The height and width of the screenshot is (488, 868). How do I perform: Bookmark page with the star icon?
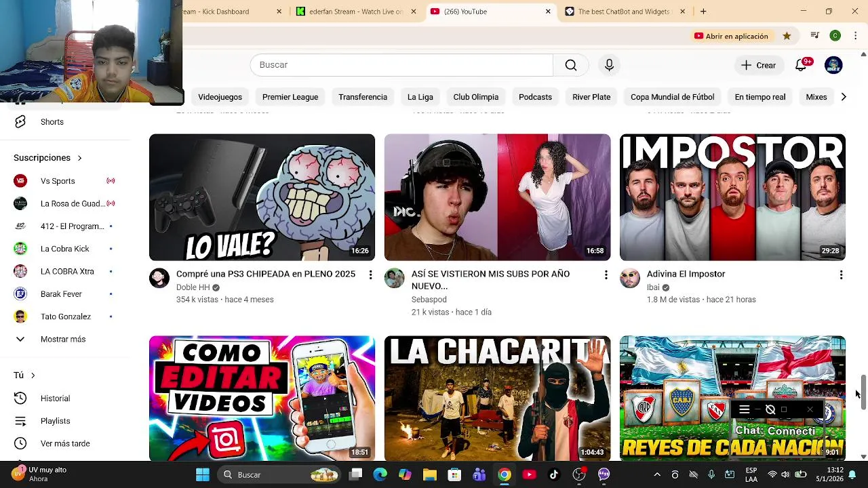pyautogui.click(x=787, y=36)
